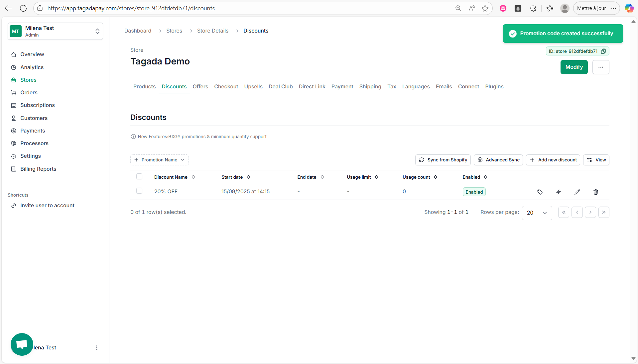Toggle the Enabled badge for 20% OFF
The width and height of the screenshot is (638, 364).
[x=474, y=192]
